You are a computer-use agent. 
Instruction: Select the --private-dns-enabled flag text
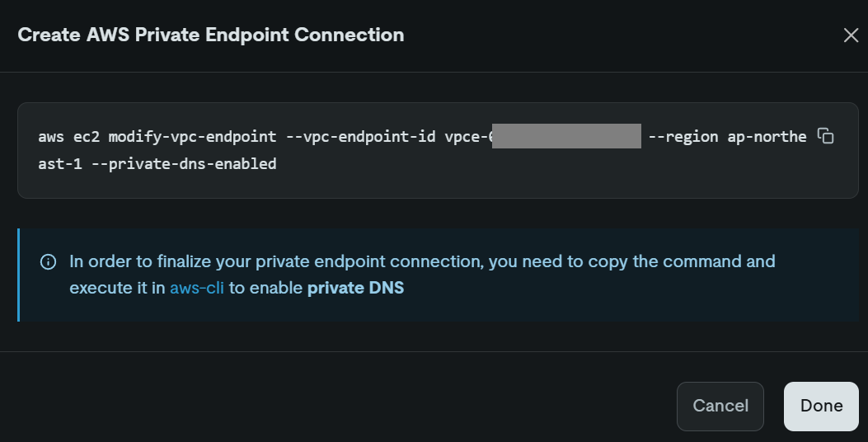(184, 164)
